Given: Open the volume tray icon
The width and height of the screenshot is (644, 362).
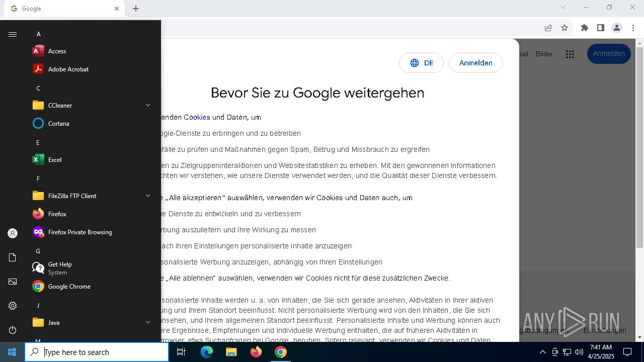Looking at the screenshot, I should (579, 352).
